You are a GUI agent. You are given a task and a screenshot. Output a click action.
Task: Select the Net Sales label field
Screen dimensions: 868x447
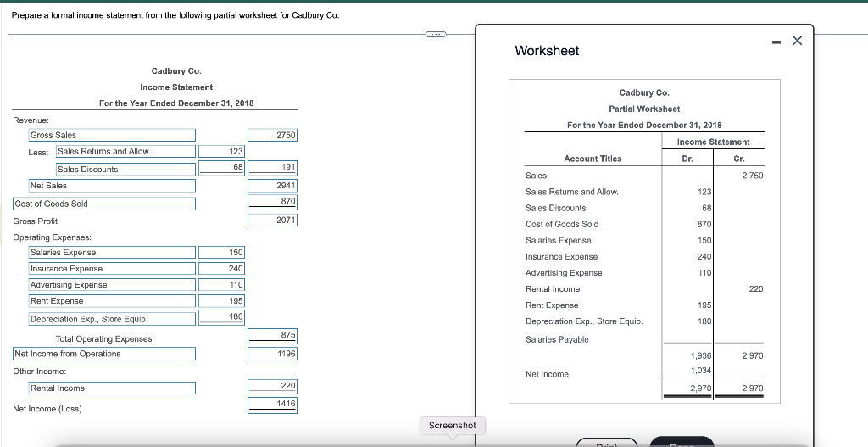pyautogui.click(x=113, y=186)
